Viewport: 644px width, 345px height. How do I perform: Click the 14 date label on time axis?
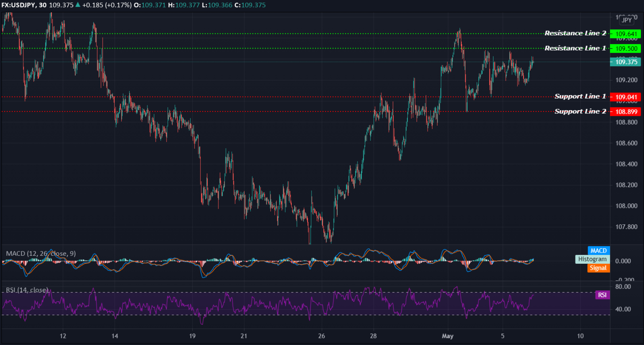tap(115, 336)
